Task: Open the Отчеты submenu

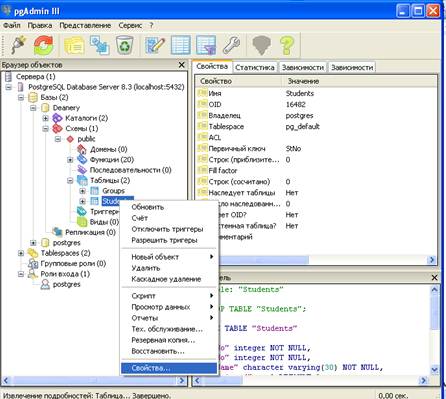Action: [169, 318]
